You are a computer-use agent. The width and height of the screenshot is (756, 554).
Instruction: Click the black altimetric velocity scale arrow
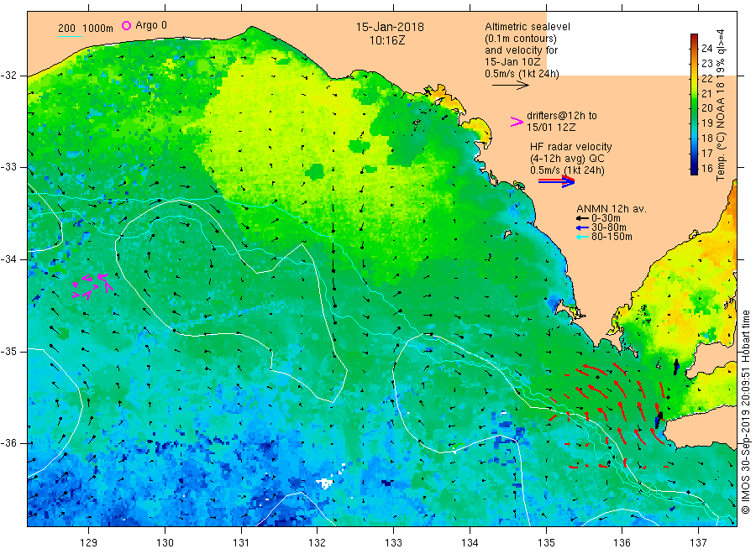(x=511, y=86)
